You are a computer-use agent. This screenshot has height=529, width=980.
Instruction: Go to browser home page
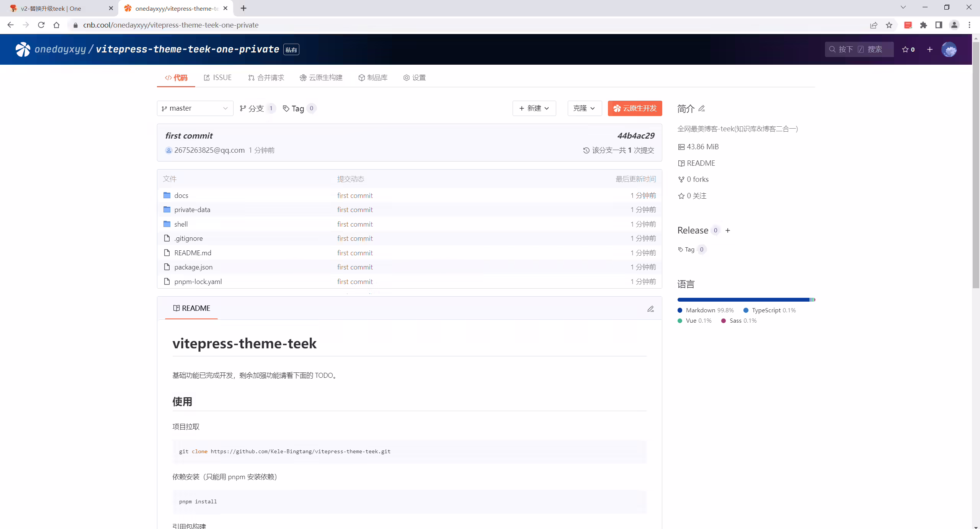[x=56, y=25]
